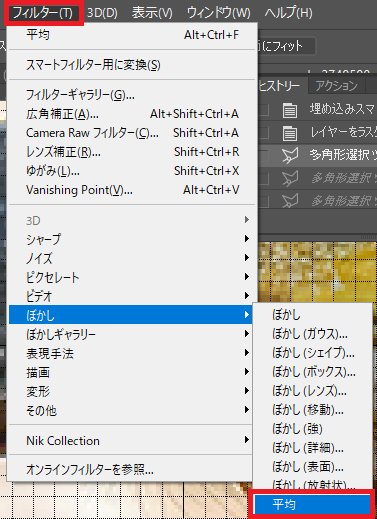Choose 平均 in the ぼかし submenu
This screenshot has height=519, width=377.
312,504
